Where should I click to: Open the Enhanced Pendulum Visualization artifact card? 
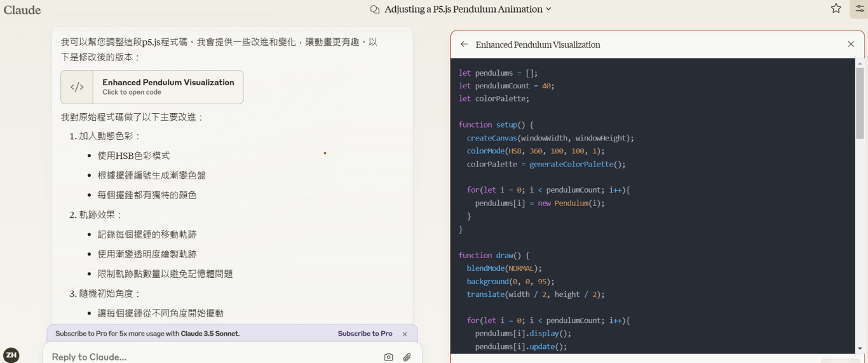(x=152, y=87)
